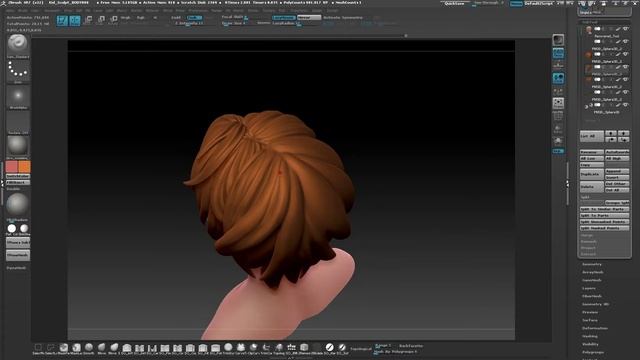Image resolution: width=640 pixels, height=360 pixels.
Task: Expand the Layers section
Action: [589, 288]
